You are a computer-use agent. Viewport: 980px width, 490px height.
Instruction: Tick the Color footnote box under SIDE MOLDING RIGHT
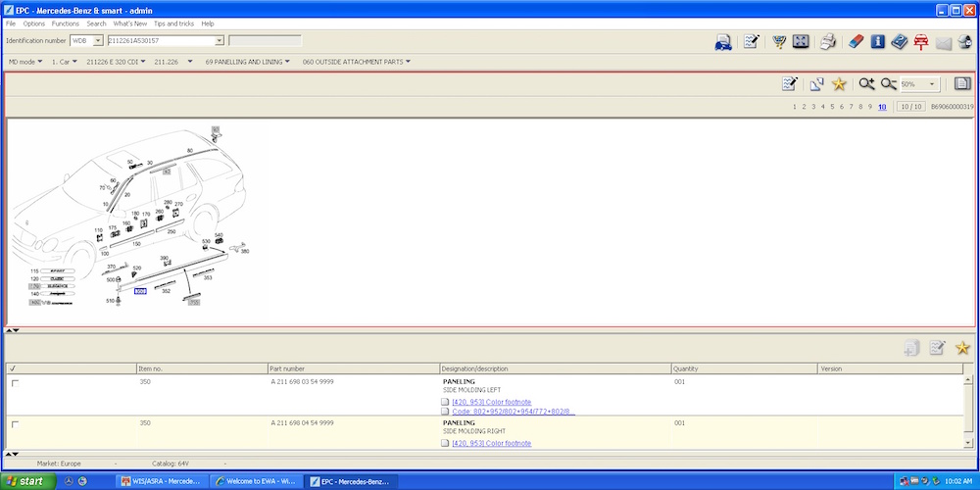pos(445,443)
